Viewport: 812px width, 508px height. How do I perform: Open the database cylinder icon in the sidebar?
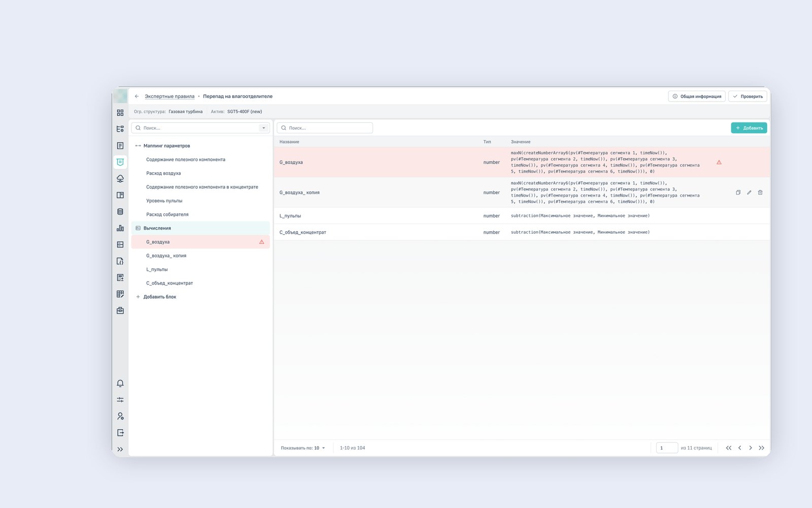pyautogui.click(x=120, y=212)
